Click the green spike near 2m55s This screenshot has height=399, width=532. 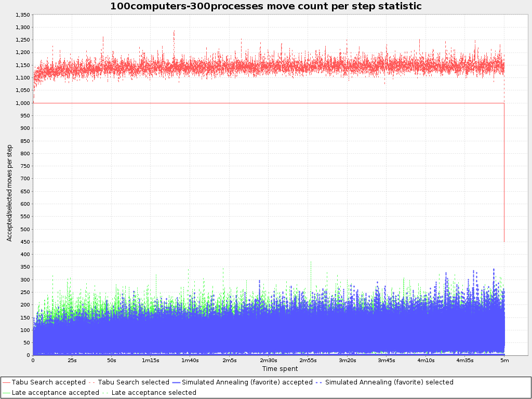(x=311, y=262)
